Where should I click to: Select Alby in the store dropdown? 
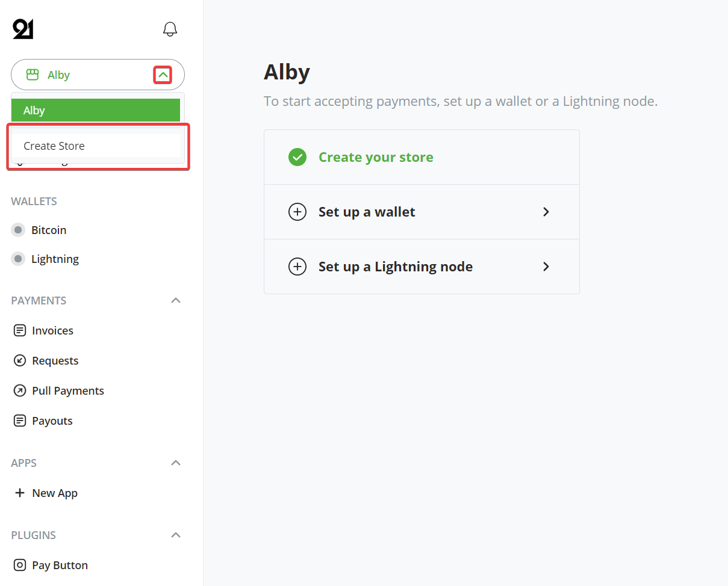click(x=96, y=110)
